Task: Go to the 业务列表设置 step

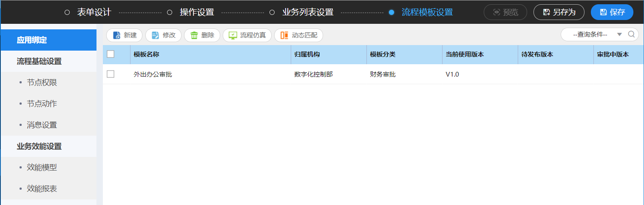Action: (x=308, y=12)
